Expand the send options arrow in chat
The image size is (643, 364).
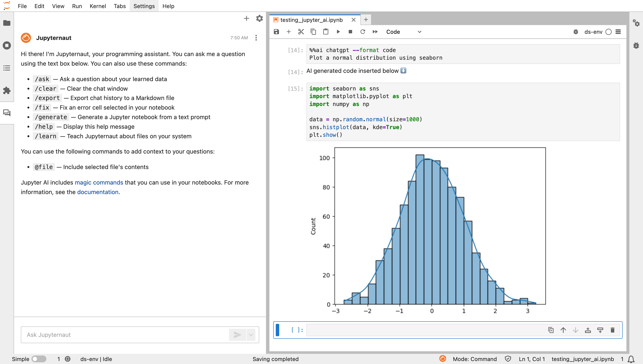(251, 334)
